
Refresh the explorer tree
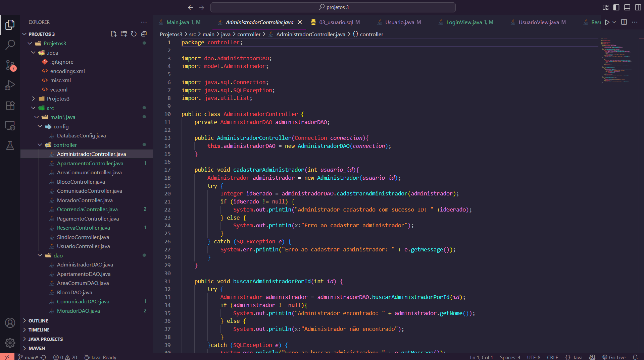pos(134,34)
